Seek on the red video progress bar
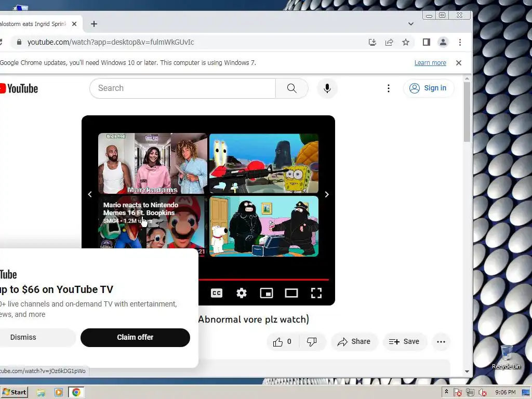This screenshot has height=399, width=532. point(263,280)
